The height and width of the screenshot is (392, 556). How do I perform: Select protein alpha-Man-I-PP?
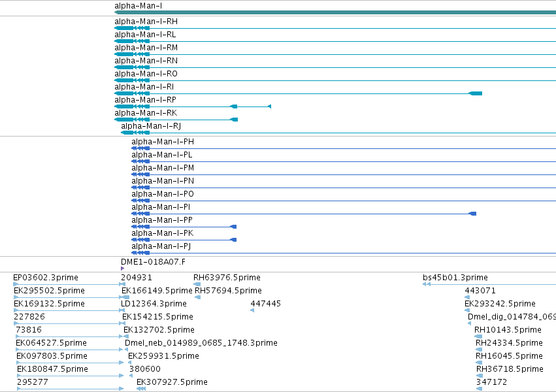162,221
